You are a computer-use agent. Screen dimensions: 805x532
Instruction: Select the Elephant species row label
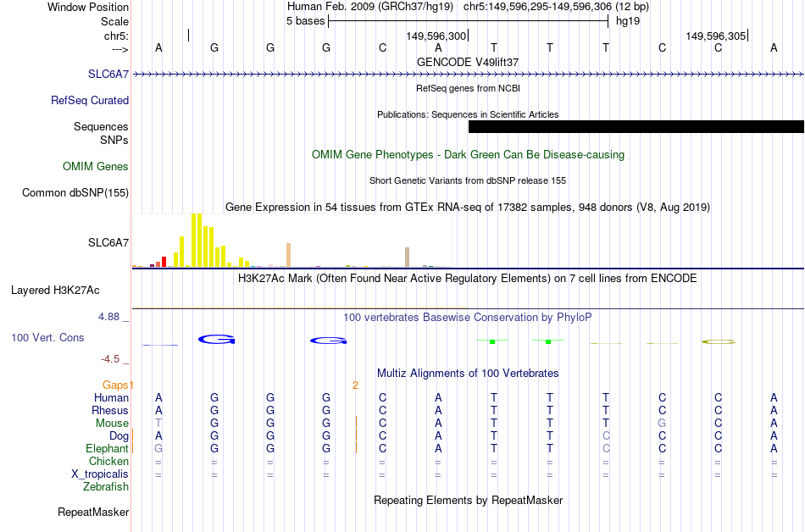[108, 448]
